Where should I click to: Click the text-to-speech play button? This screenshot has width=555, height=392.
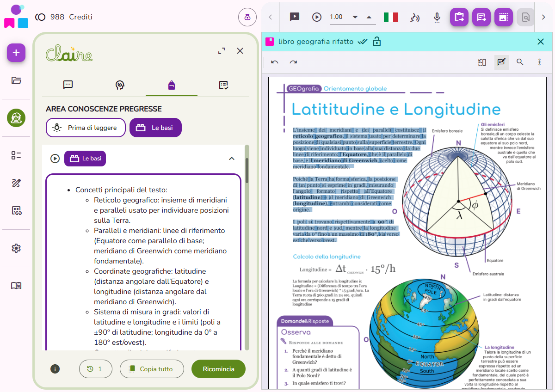point(317,17)
